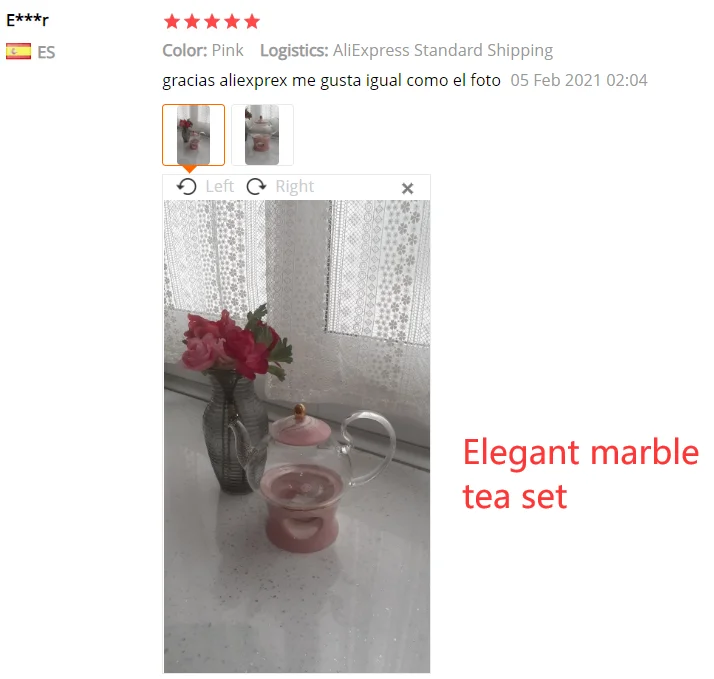
Task: Click the enlarged teapot and vase photo
Action: (297, 436)
